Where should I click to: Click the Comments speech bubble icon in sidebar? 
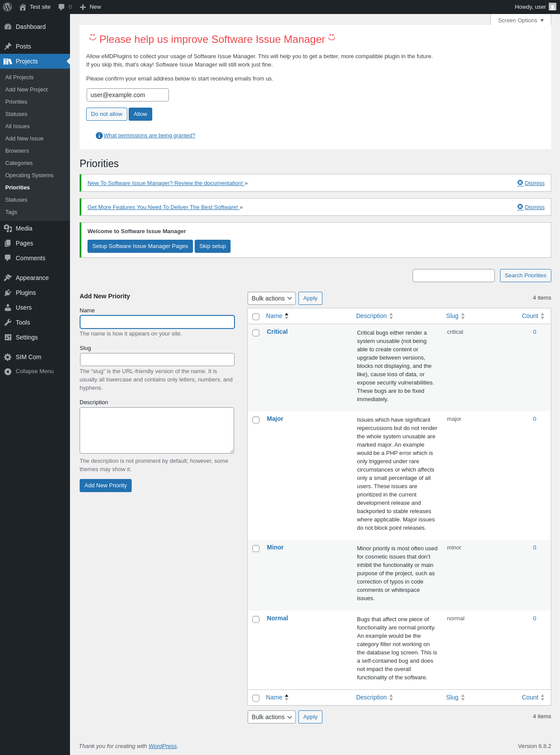pos(8,258)
